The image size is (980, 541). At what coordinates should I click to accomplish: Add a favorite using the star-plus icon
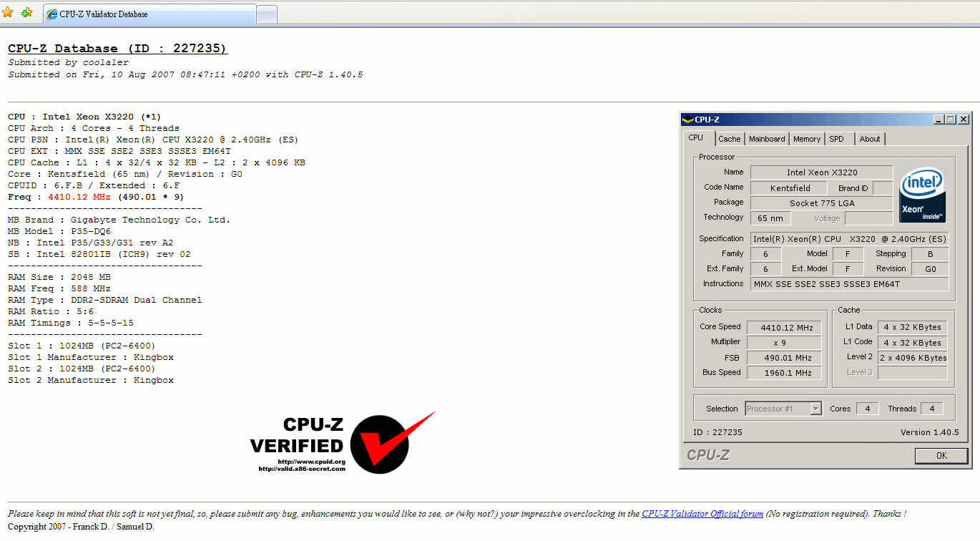[x=26, y=12]
